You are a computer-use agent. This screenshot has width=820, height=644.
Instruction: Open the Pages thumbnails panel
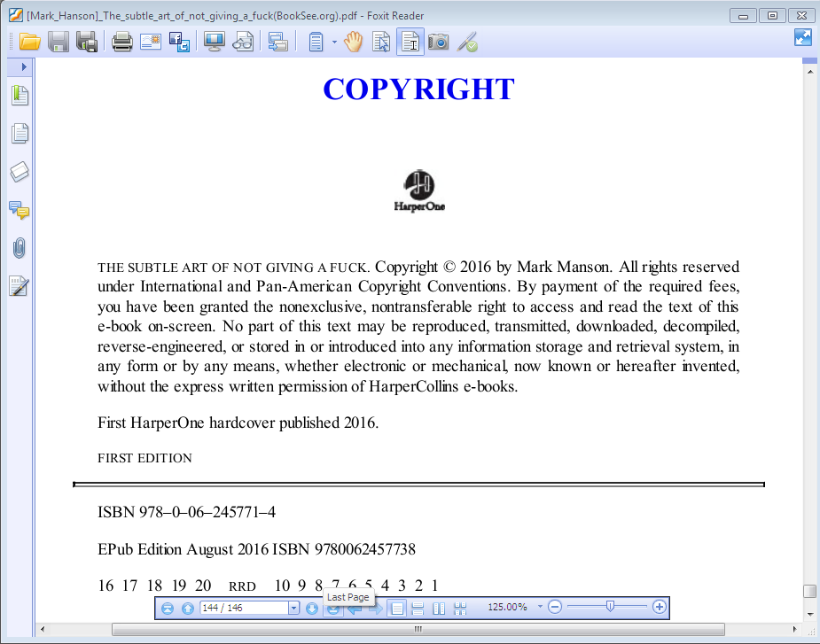(x=20, y=133)
